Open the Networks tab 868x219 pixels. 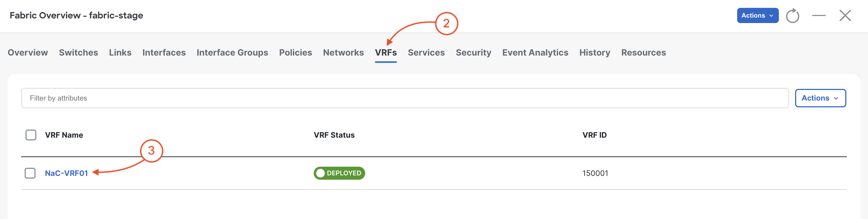pyautogui.click(x=343, y=53)
